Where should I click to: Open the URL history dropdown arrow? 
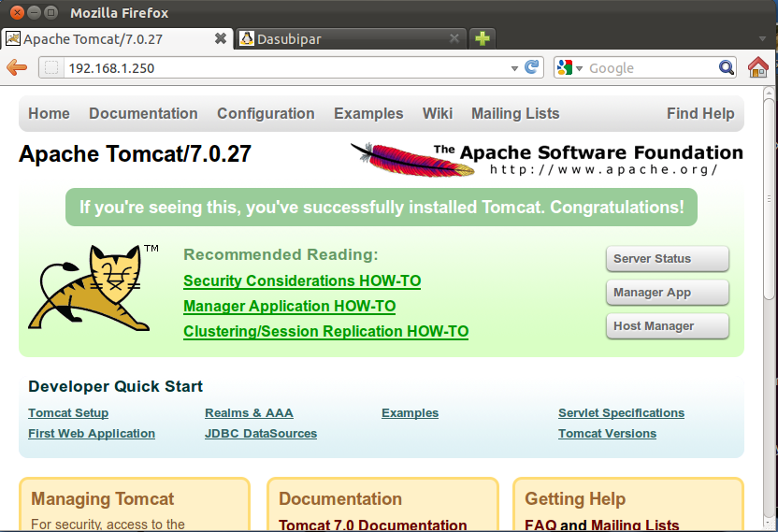pos(514,68)
